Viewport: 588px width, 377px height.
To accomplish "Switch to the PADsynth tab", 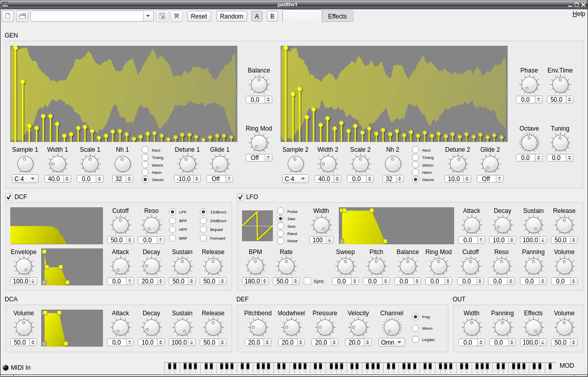I will click(x=302, y=16).
